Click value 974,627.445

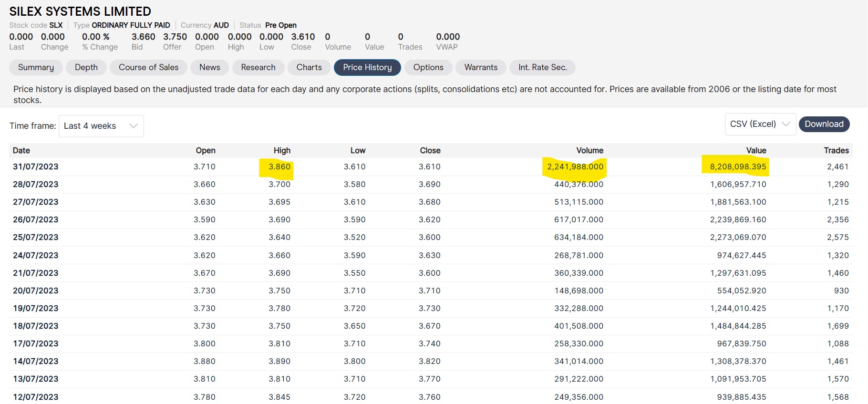point(741,256)
